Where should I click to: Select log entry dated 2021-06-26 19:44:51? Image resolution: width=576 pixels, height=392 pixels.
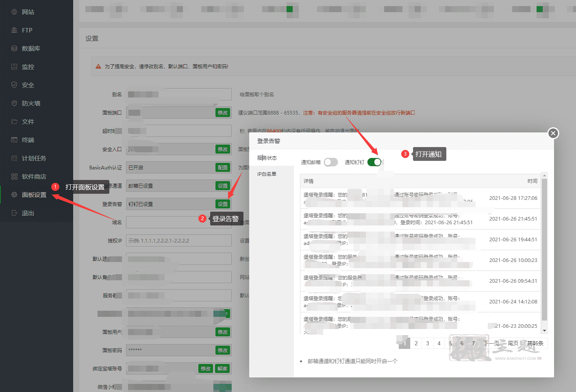[420, 240]
